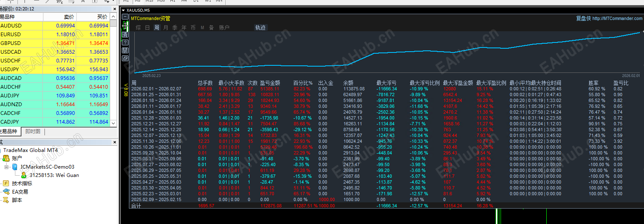Click the MTCommander资管 title
The width and height of the screenshot is (644, 224).
click(x=151, y=18)
